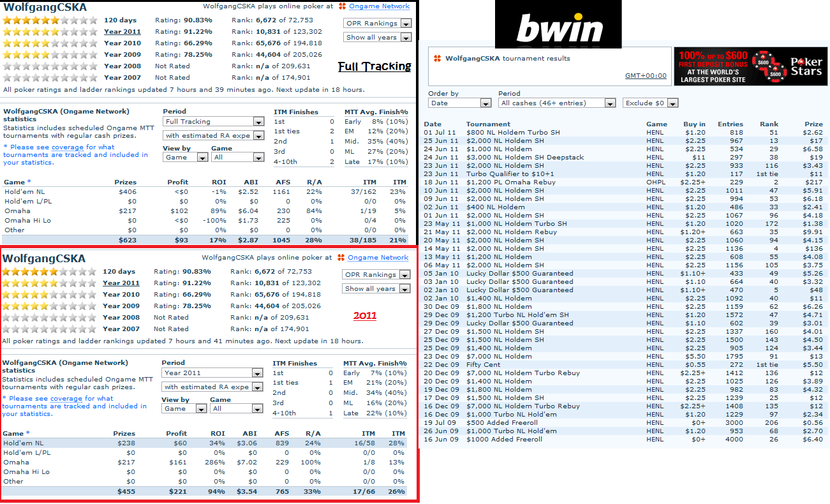Click the PokerStars deposit bonus ad

[751, 66]
